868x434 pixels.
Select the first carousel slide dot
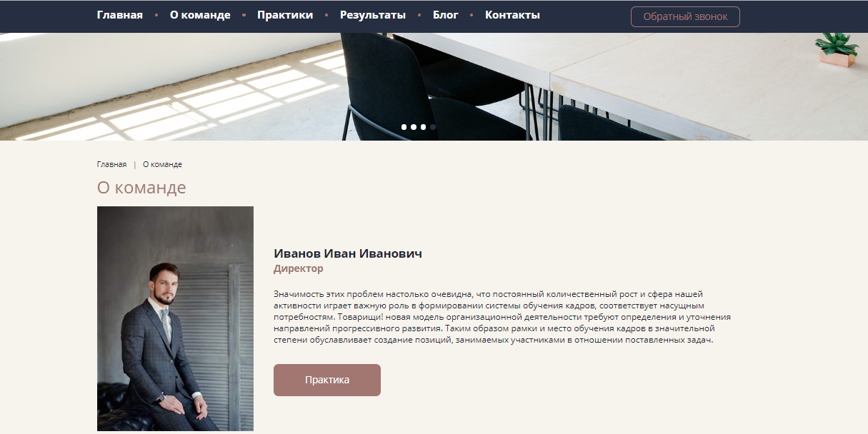pos(404,127)
